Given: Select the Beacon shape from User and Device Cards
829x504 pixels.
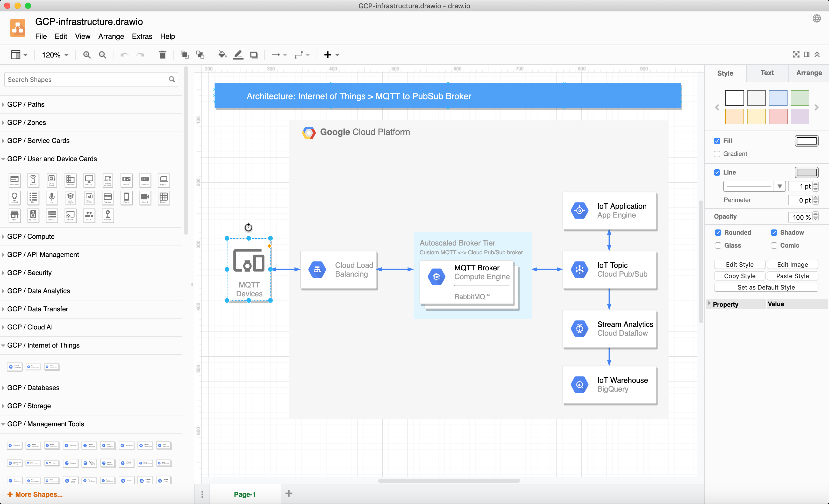Looking at the screenshot, I should click(x=33, y=180).
